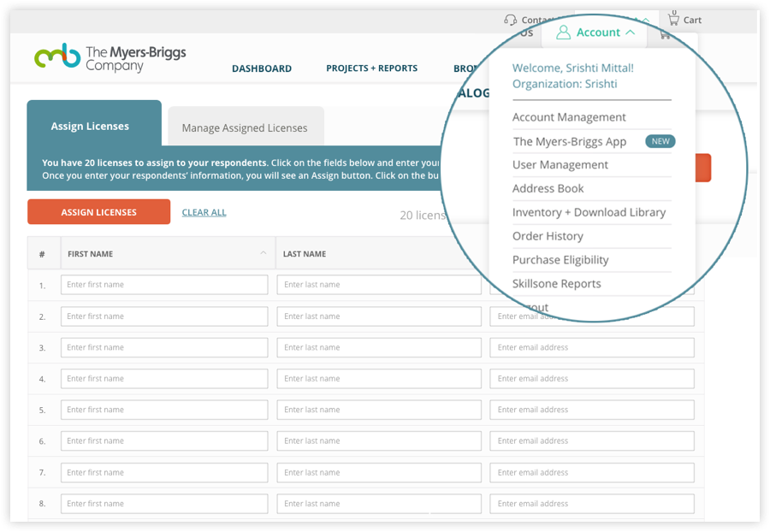The height and width of the screenshot is (532, 770).
Task: Focus first name field in row 1
Action: point(164,285)
